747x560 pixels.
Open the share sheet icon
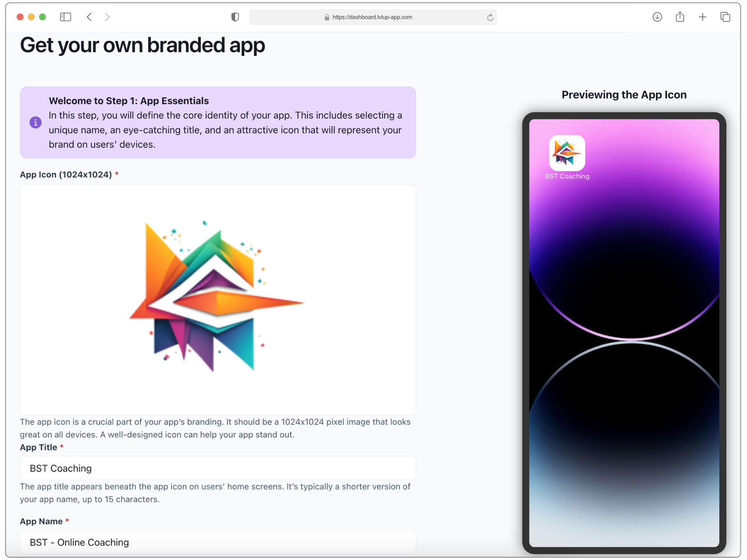point(680,17)
